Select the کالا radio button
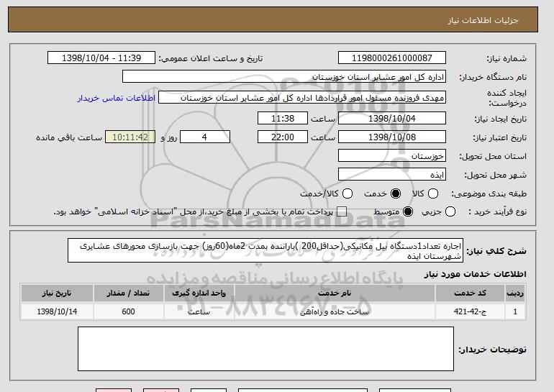 [433, 193]
